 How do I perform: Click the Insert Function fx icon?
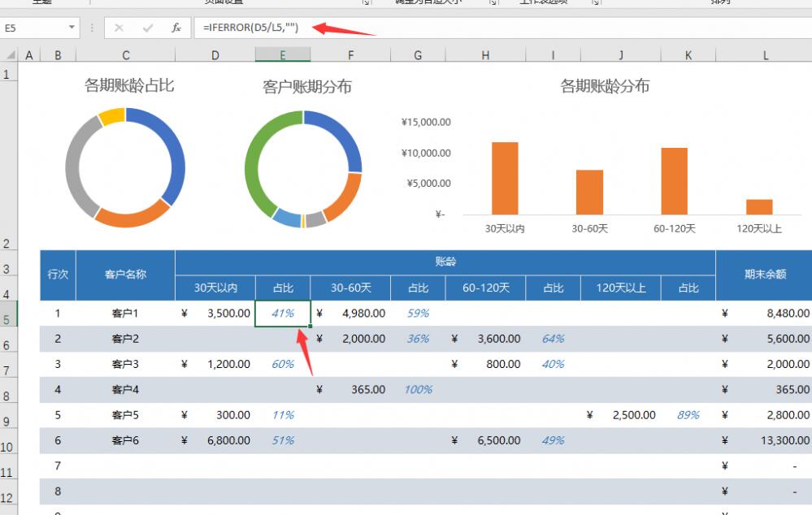(176, 28)
